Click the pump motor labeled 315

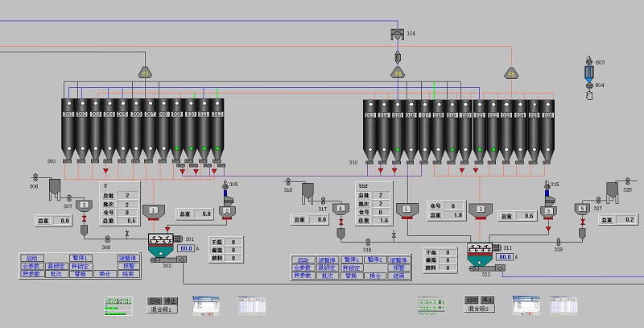click(x=547, y=193)
